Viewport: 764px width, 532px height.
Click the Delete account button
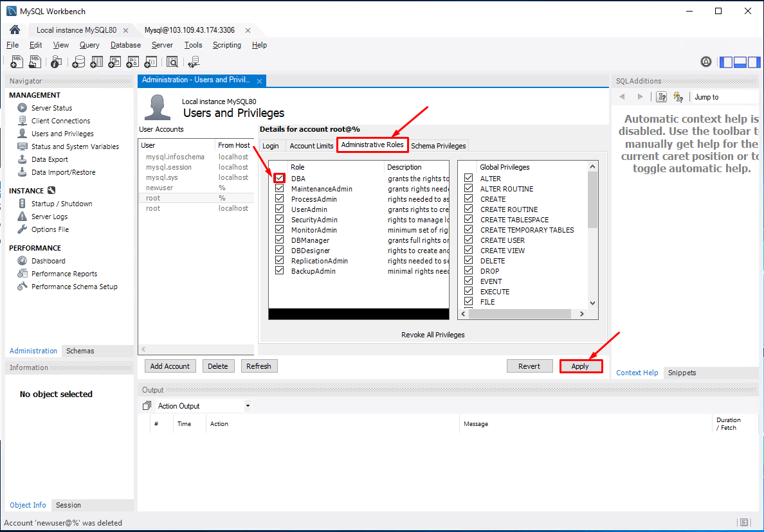click(218, 366)
